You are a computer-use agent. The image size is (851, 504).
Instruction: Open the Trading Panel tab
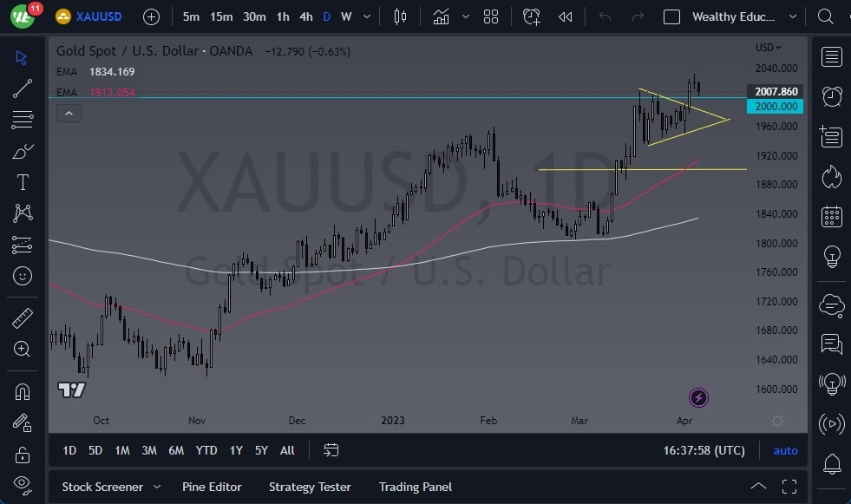click(416, 487)
